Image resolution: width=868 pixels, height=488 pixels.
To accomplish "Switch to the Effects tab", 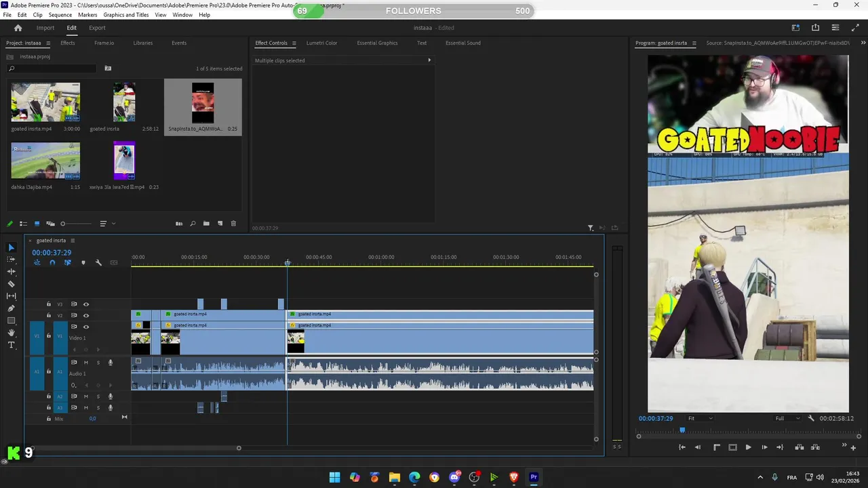I will [x=68, y=43].
